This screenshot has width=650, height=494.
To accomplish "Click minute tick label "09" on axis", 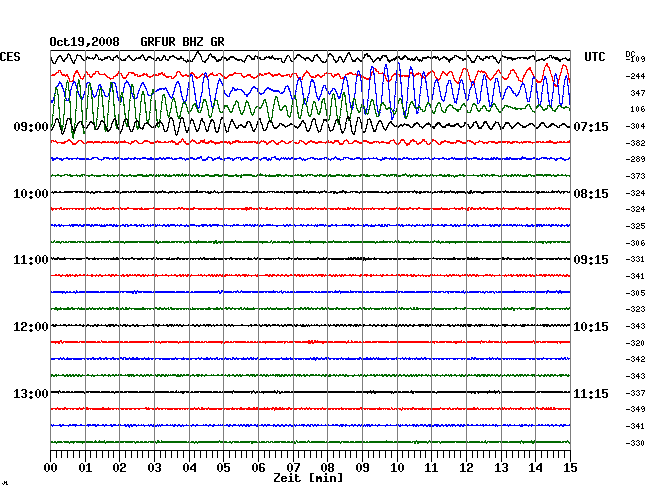I will coord(362,468).
